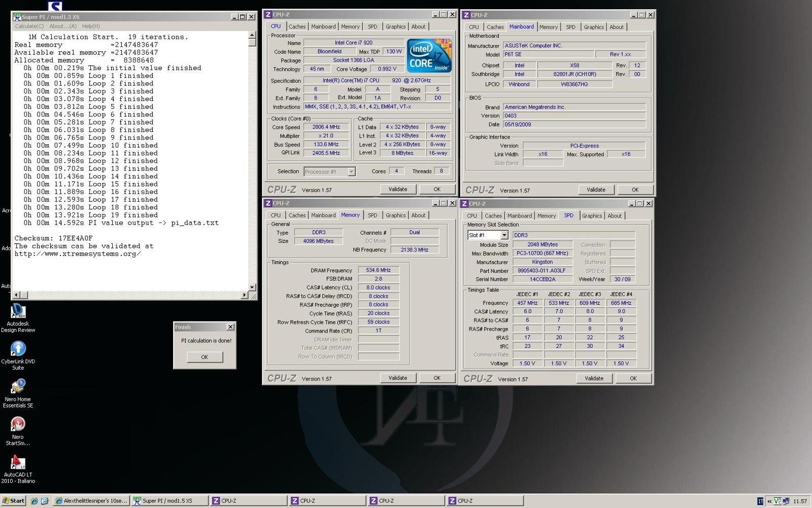Click the Southbridge value 82801JR (ICH10R)
The height and width of the screenshot is (508, 812).
tap(574, 74)
